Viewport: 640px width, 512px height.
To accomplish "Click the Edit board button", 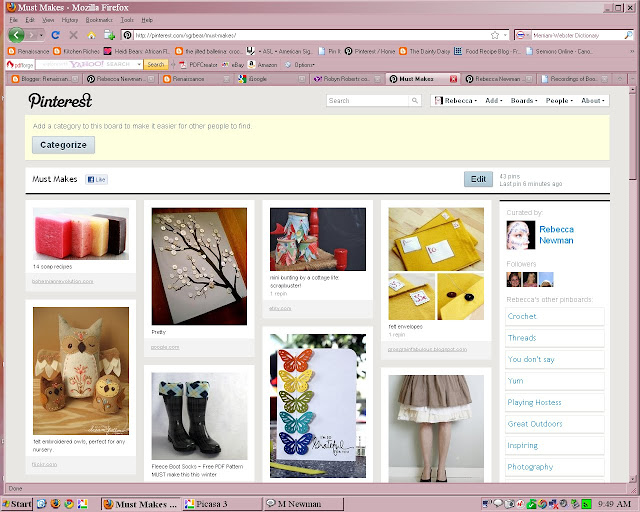I will click(478, 179).
